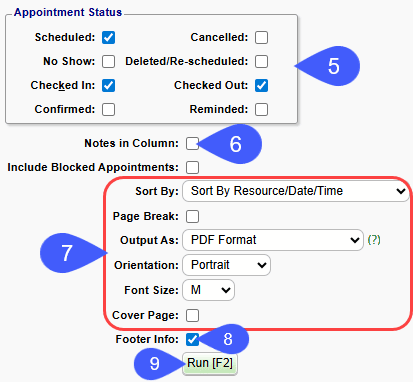The image size is (413, 382).
Task: Open the Font Size dropdown
Action: (x=208, y=290)
